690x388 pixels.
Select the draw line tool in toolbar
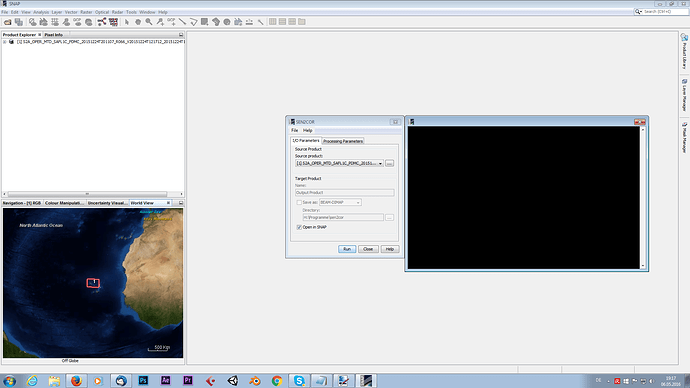pos(182,22)
